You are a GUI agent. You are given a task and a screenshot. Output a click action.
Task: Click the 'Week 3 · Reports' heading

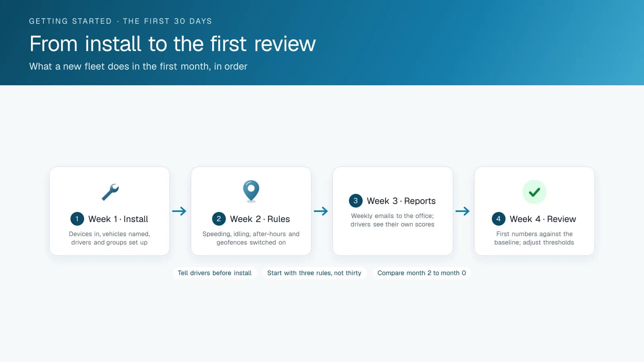point(401,201)
